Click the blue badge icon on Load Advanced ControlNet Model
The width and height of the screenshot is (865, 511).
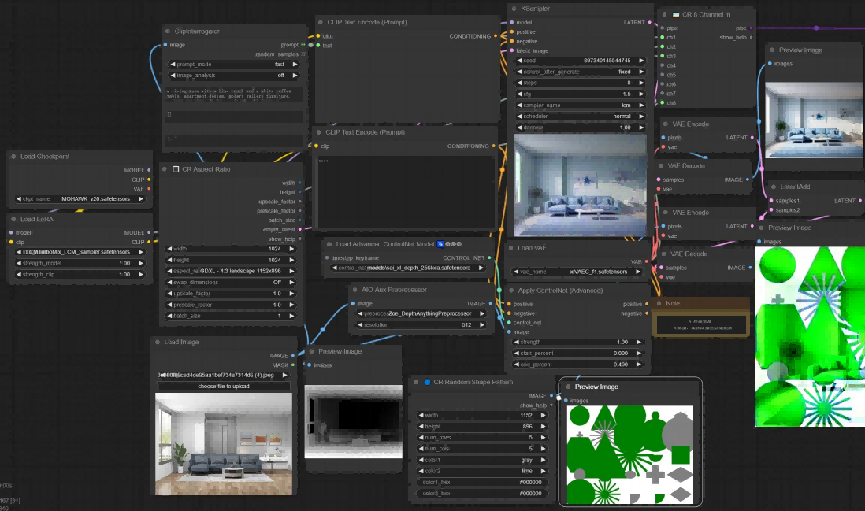440,244
